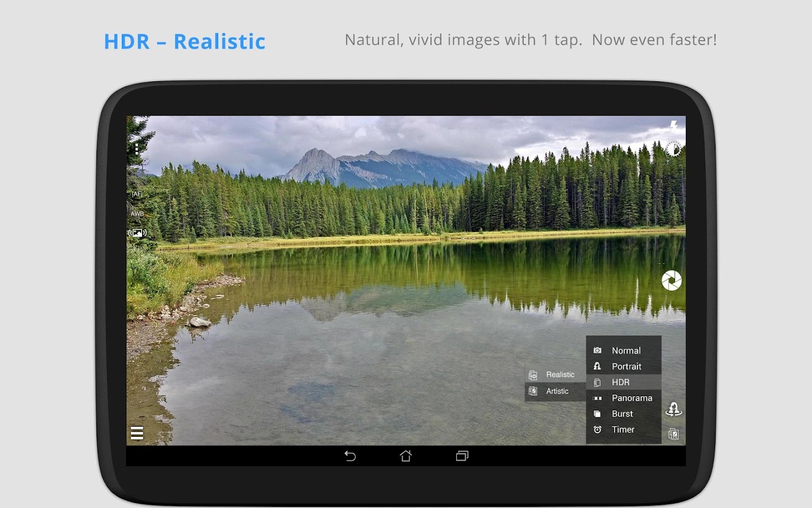This screenshot has width=812, height=508.
Task: Open the hamburger menu icon
Action: (137, 433)
